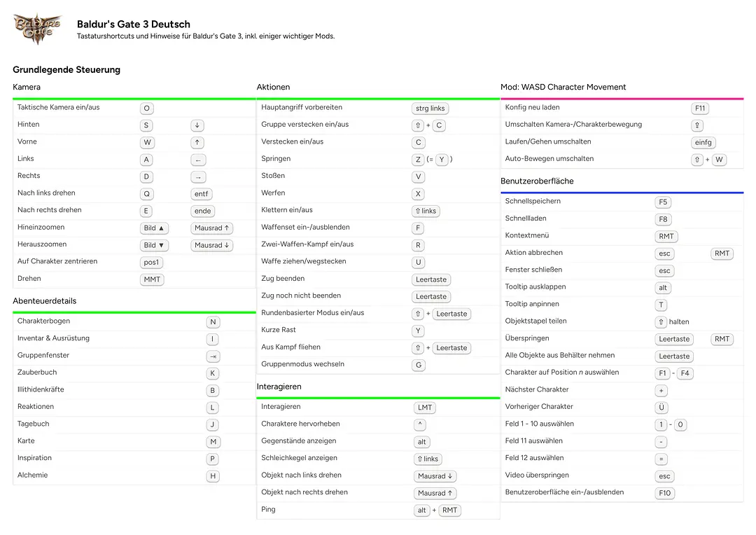The image size is (756, 535).
Task: Click the "Mod: WASD Character Movement" heading
Action: pyautogui.click(x=563, y=87)
